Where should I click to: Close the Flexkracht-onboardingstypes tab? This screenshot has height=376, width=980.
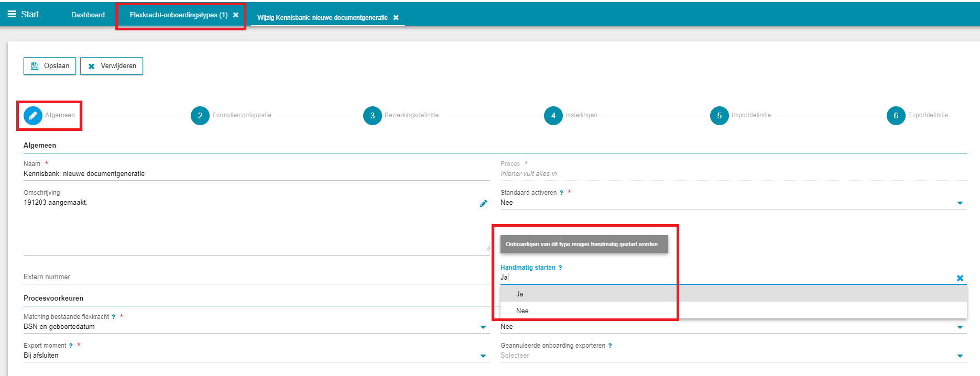point(236,15)
